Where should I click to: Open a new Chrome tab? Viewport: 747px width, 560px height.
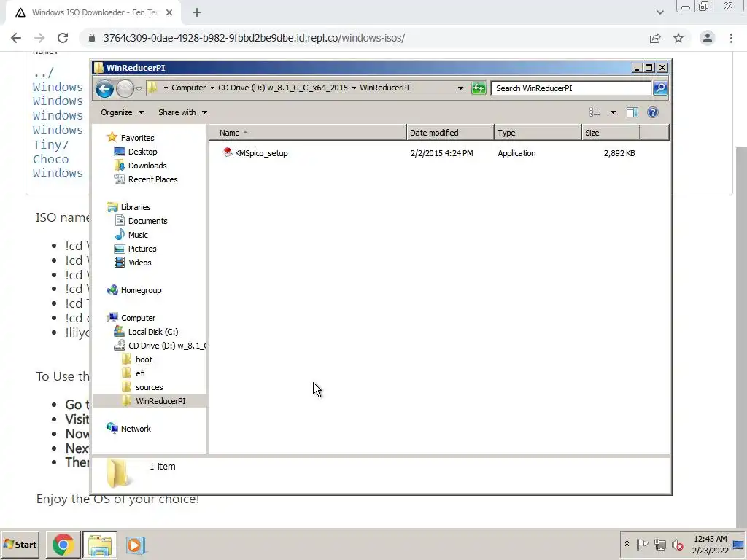197,13
